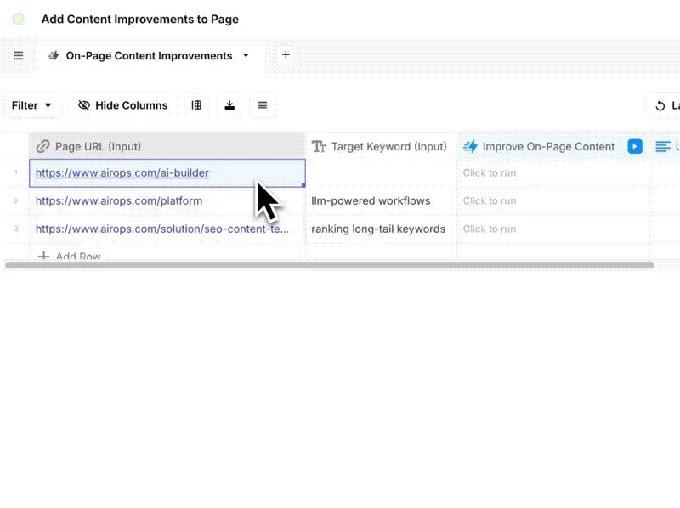Click 'Click to run' in first row

click(489, 173)
